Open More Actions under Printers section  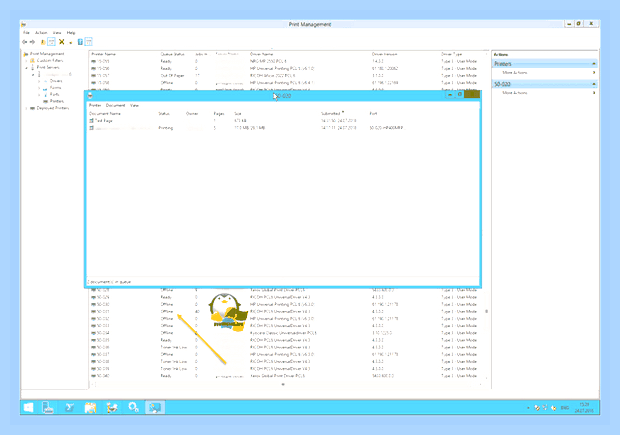point(514,73)
